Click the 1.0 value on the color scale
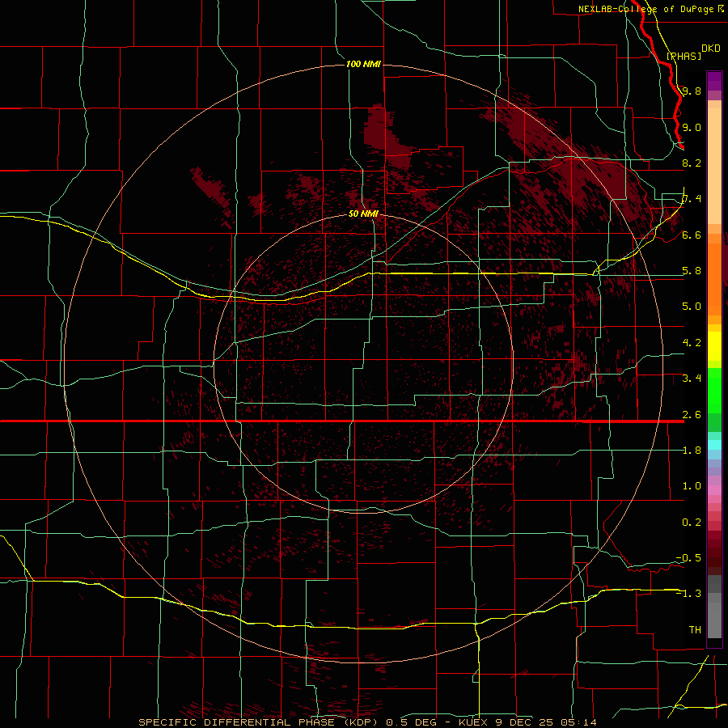Image resolution: width=728 pixels, height=728 pixels. click(x=692, y=486)
